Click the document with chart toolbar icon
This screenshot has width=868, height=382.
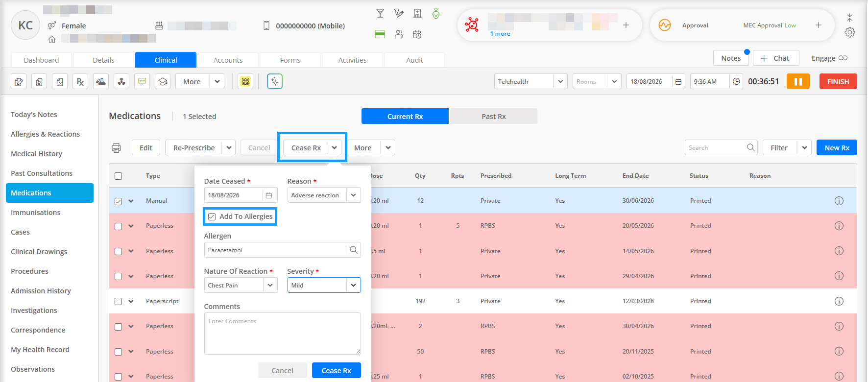(60, 82)
